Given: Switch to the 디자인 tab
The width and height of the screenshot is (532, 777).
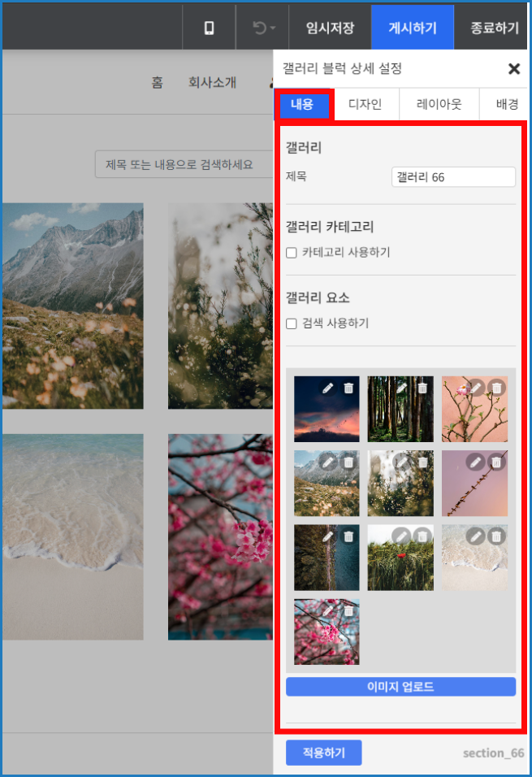Looking at the screenshot, I should [365, 104].
